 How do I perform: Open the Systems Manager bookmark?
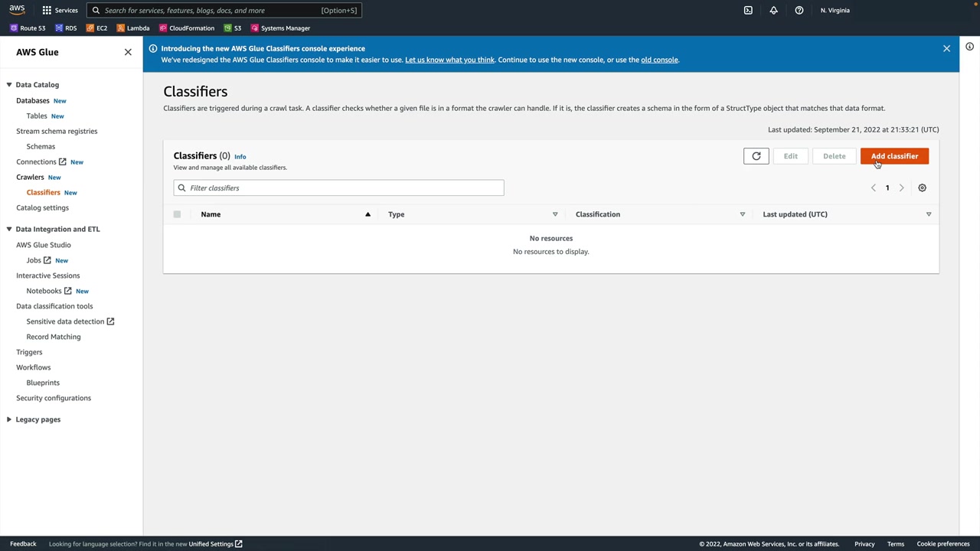[x=280, y=28]
